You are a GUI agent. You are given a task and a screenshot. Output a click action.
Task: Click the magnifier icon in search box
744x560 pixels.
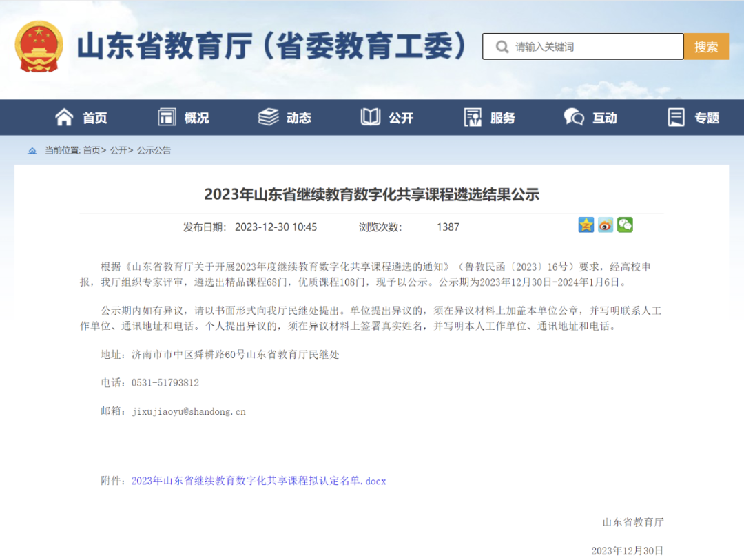[x=499, y=47]
